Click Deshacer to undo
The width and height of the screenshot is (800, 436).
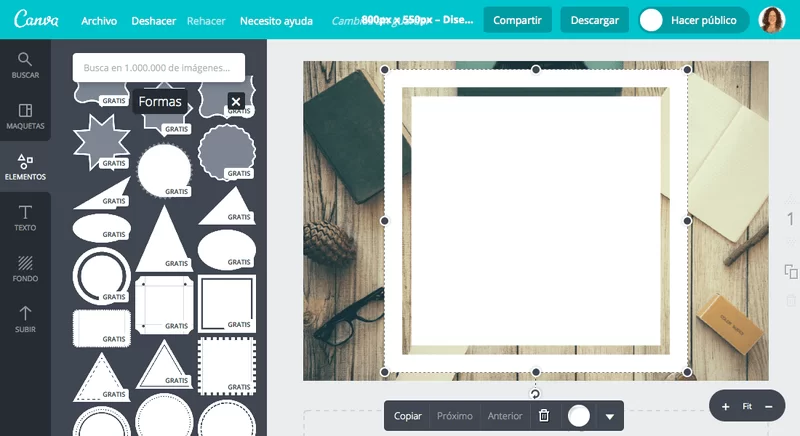[x=154, y=21]
